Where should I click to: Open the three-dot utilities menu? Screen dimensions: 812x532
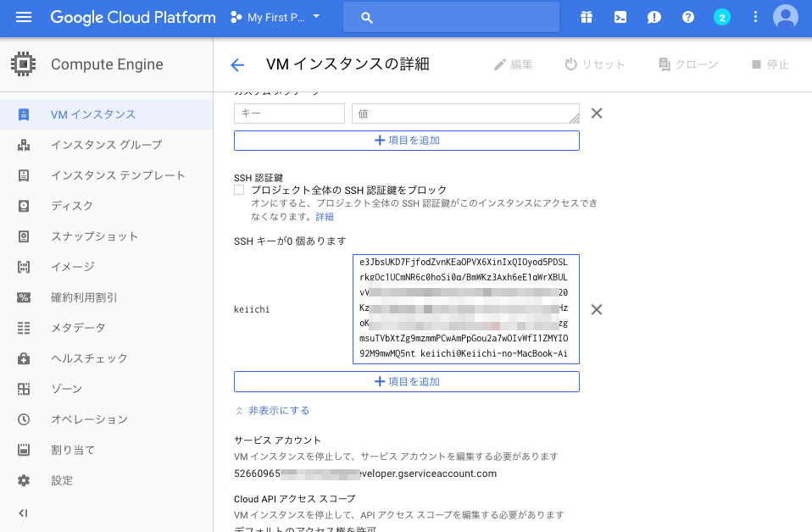755,17
